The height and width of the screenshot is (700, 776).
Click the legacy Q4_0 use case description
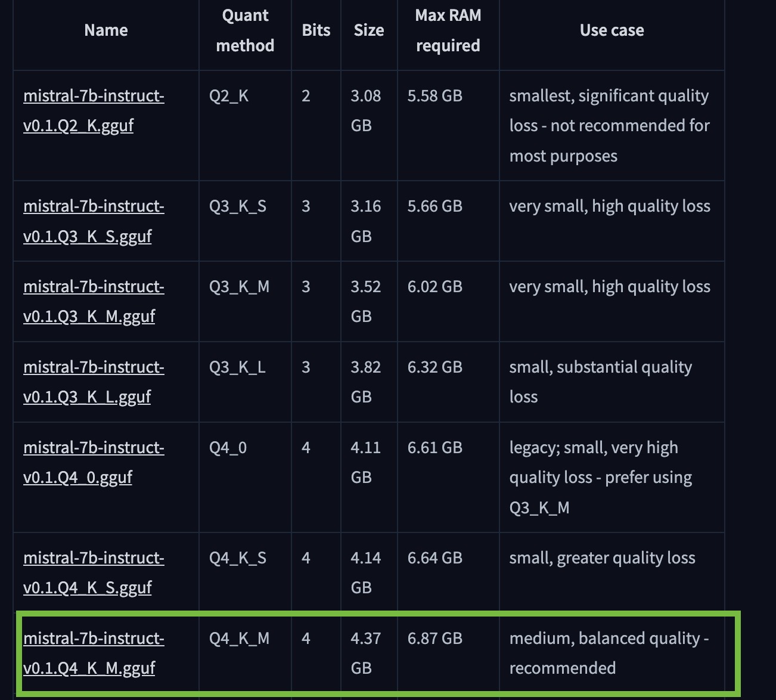pyautogui.click(x=601, y=478)
